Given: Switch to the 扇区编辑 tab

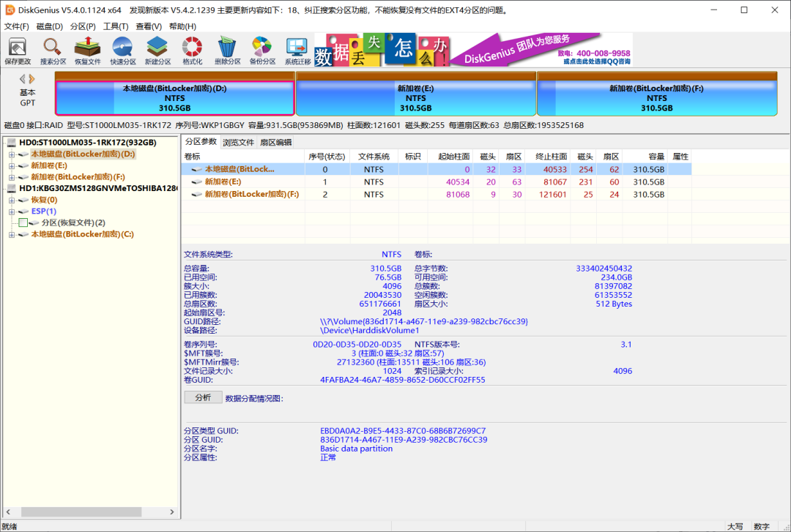Looking at the screenshot, I should [x=275, y=142].
